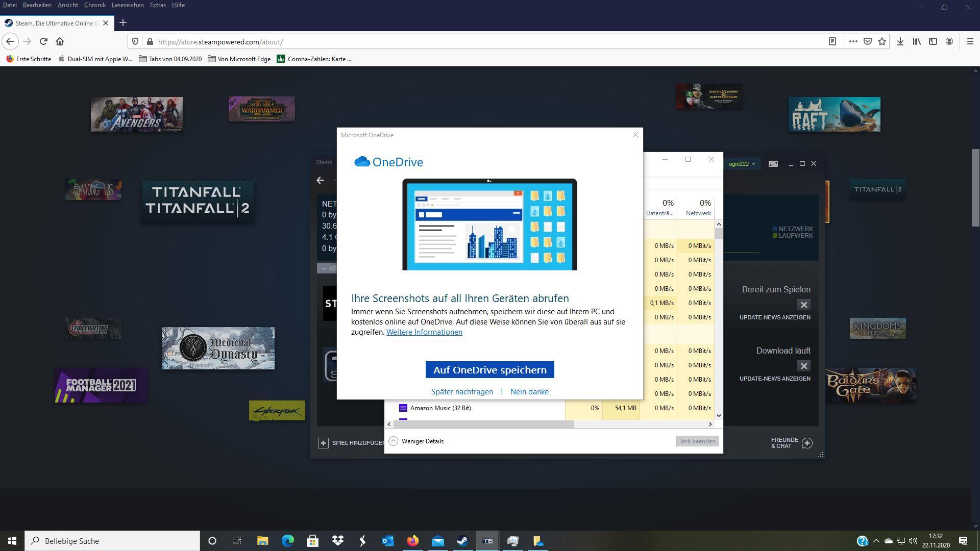
Task: Open 'Weitere Informationen' link
Action: [x=424, y=332]
